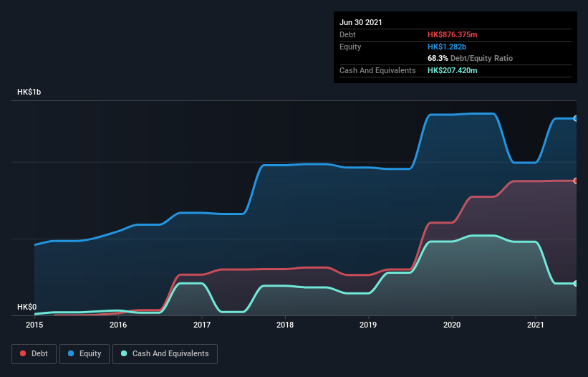Click the HK$1.282b equity value
Image resolution: width=588 pixels, height=377 pixels.
(x=447, y=47)
